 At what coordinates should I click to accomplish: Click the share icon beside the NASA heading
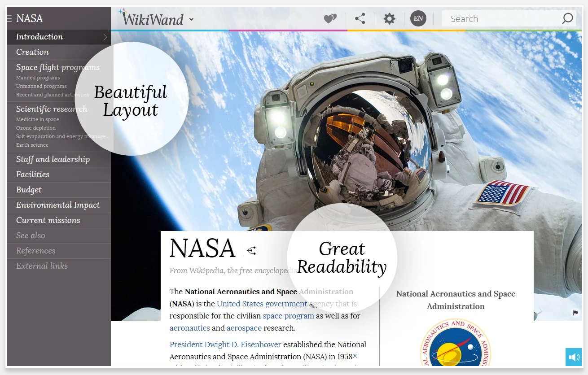(251, 251)
